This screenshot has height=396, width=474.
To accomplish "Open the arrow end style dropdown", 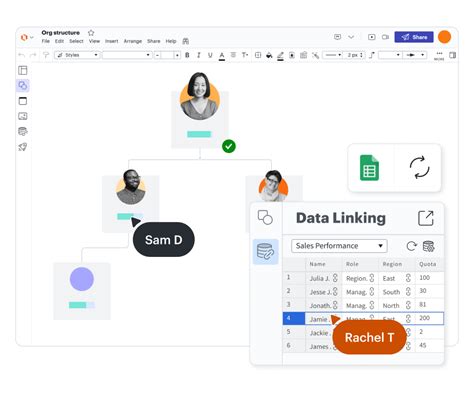I will click(x=415, y=55).
